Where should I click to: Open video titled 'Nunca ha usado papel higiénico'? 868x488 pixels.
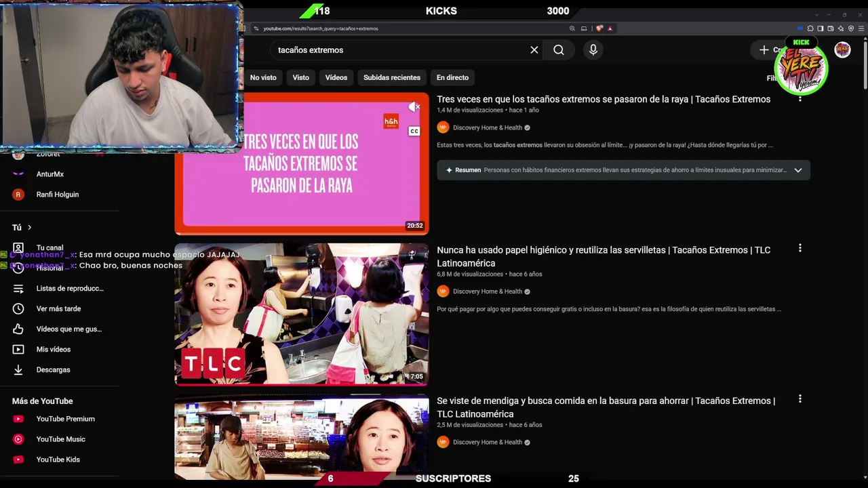[604, 256]
